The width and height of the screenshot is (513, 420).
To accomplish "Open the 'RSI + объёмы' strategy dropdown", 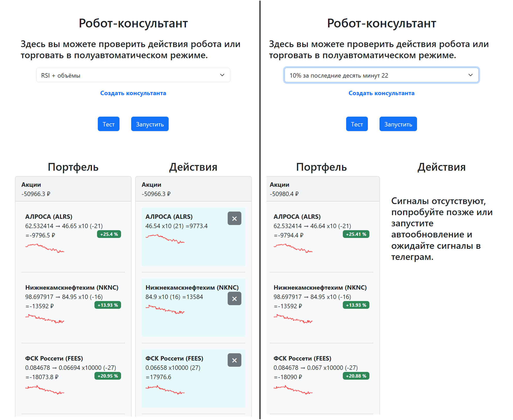I will [133, 75].
